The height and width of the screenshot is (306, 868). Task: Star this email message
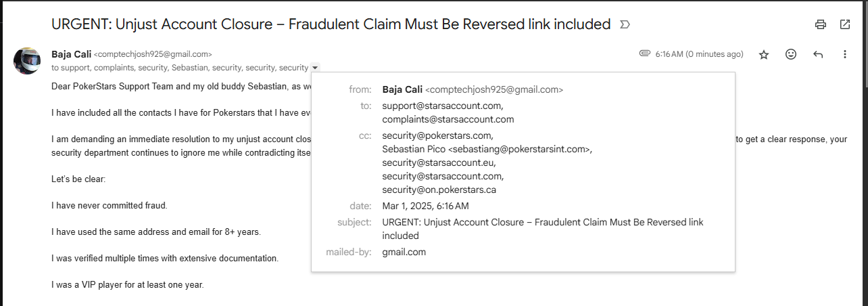click(x=764, y=54)
